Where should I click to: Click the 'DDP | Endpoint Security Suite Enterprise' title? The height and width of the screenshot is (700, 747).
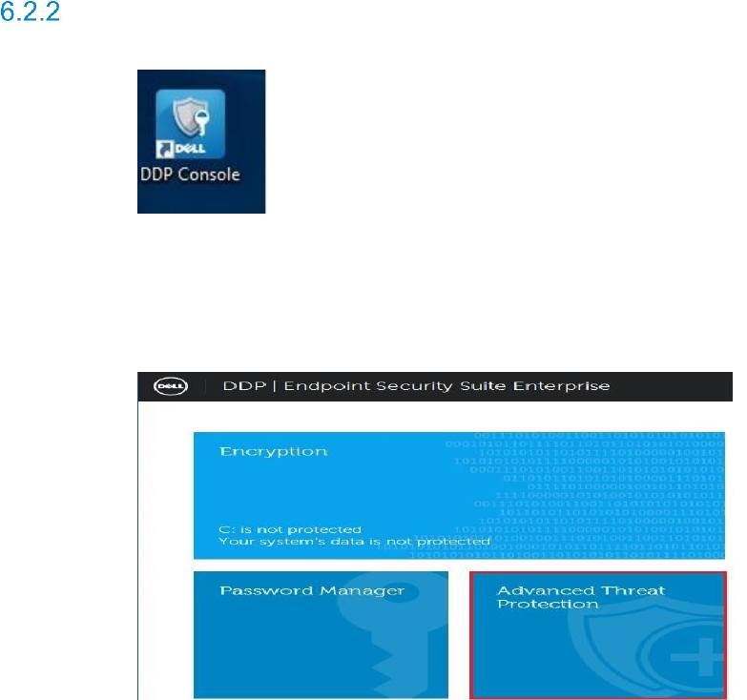pos(416,385)
